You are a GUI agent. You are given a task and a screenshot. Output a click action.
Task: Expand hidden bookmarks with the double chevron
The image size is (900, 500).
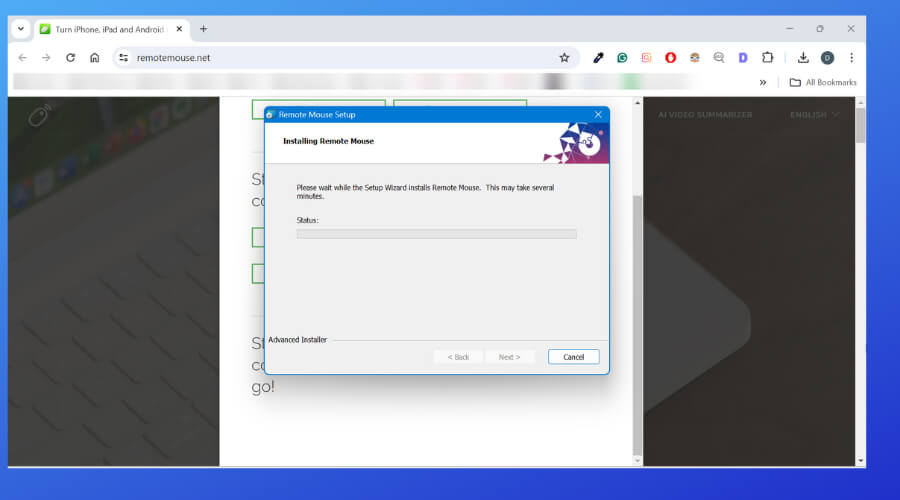(763, 83)
